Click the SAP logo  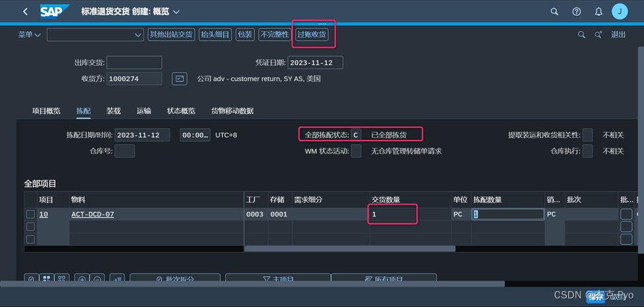coord(55,11)
